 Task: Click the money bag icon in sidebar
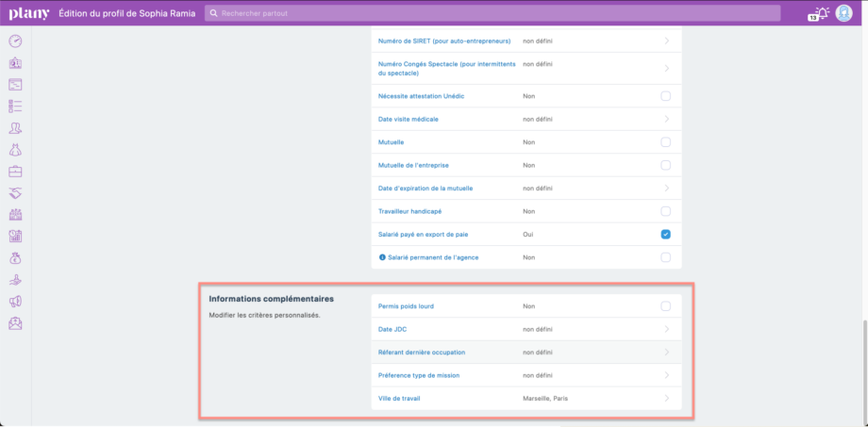click(15, 257)
